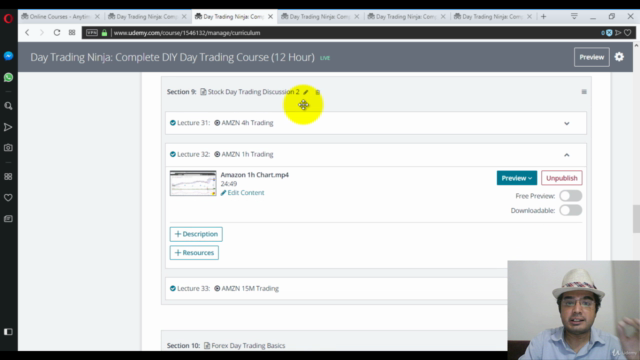The image size is (640, 360).
Task: Open WhatsApp in the Opera sidebar
Action: tap(8, 77)
